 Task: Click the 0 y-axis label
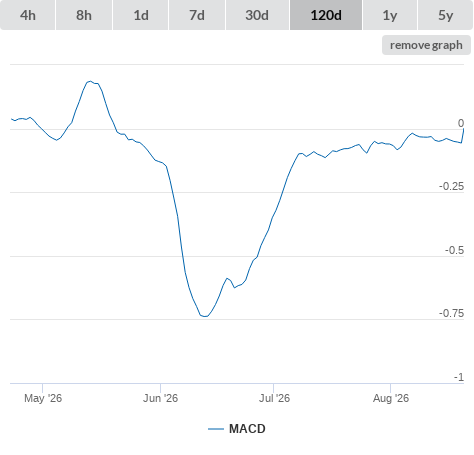click(461, 123)
